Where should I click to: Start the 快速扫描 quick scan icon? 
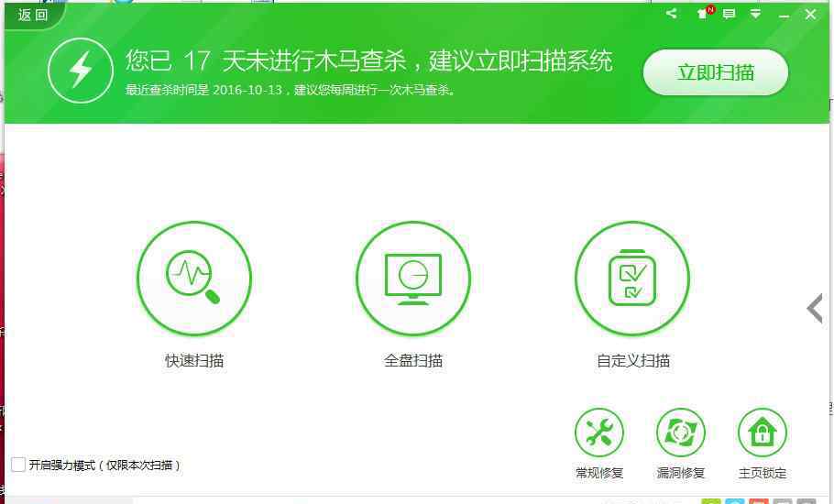coord(193,278)
